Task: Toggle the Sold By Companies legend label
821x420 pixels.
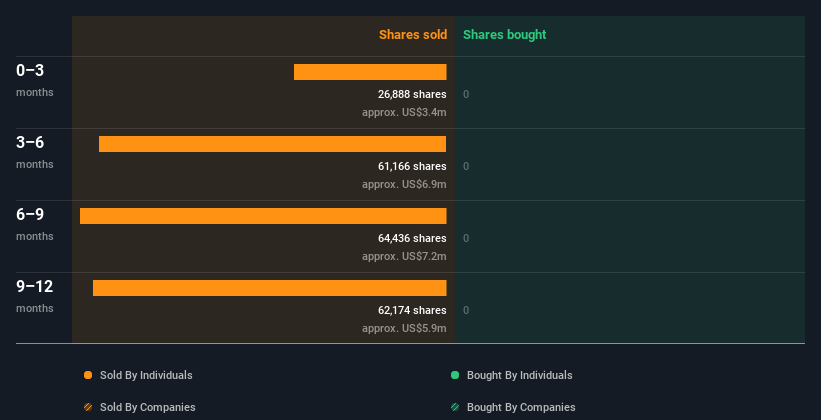Action: pos(148,407)
